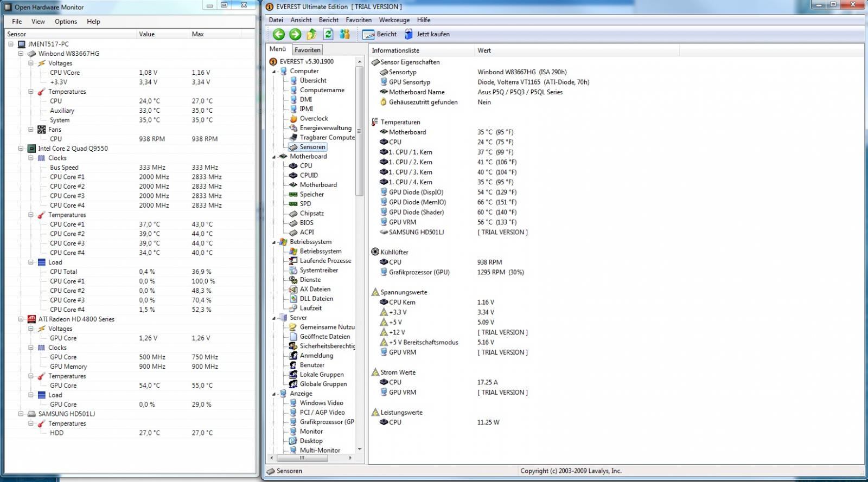The width and height of the screenshot is (868, 482).
Task: Open the Werkzeuge menu in EVEREST
Action: click(x=394, y=20)
